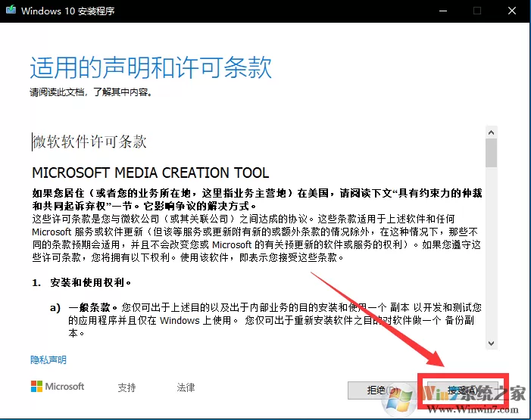Click the MICROSOFT MEDIA CREATION TOOL heading
Screen dimensions: 531x420
pos(150,173)
